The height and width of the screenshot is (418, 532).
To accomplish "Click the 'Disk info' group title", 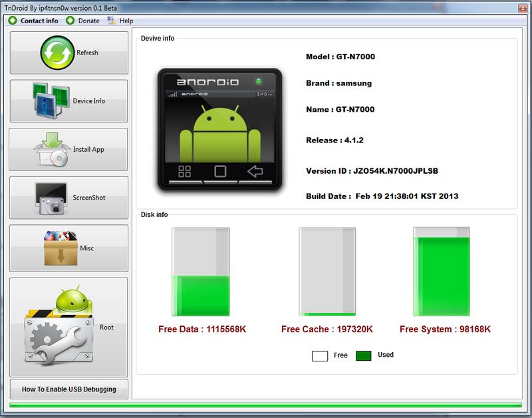I will (x=154, y=214).
